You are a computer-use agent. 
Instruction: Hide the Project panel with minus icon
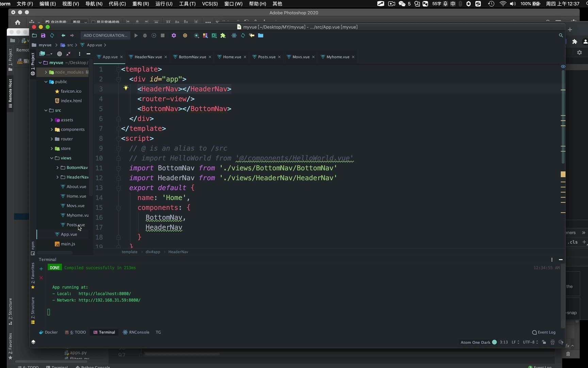click(88, 54)
